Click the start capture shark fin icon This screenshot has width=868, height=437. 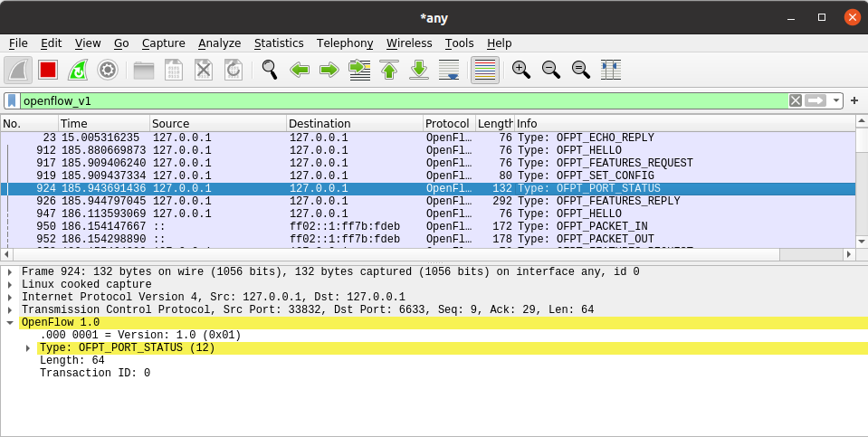[18, 70]
